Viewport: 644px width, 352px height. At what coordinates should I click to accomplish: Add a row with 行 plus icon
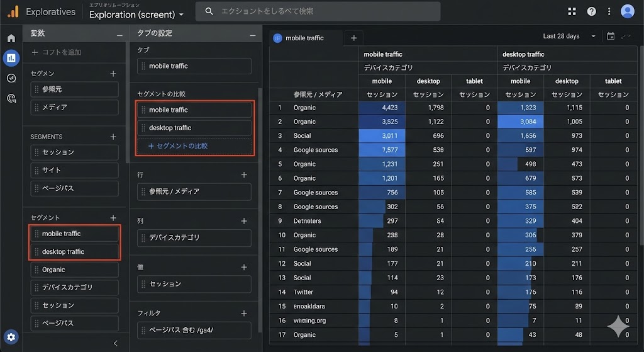tap(244, 175)
